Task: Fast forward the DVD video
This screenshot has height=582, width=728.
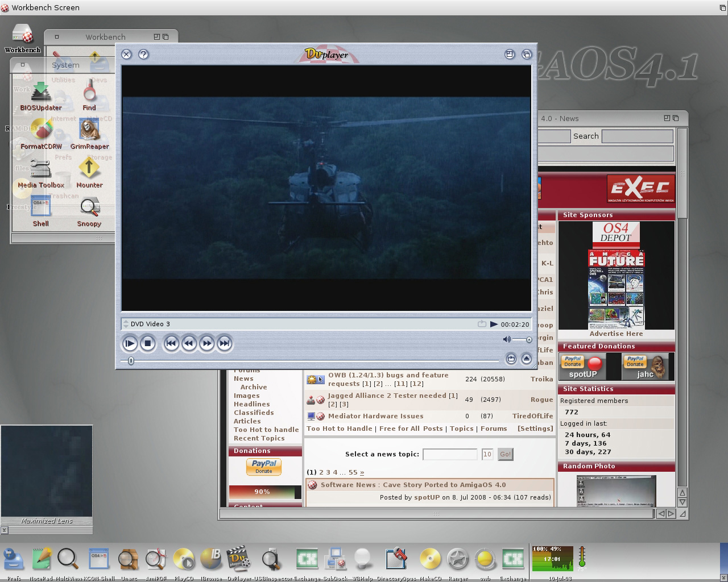Action: tap(207, 343)
